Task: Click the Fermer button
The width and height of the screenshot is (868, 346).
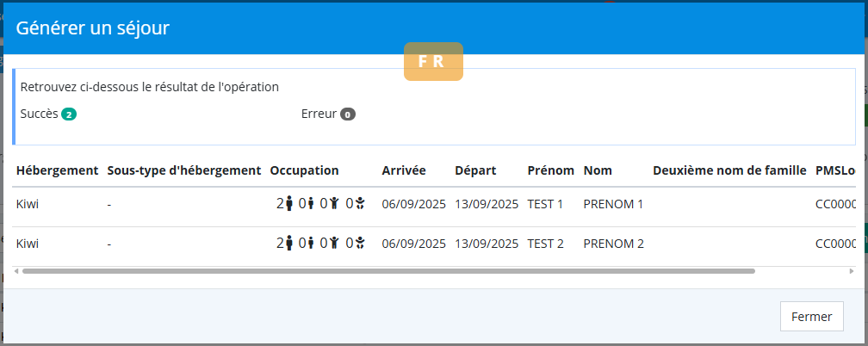Action: click(811, 317)
